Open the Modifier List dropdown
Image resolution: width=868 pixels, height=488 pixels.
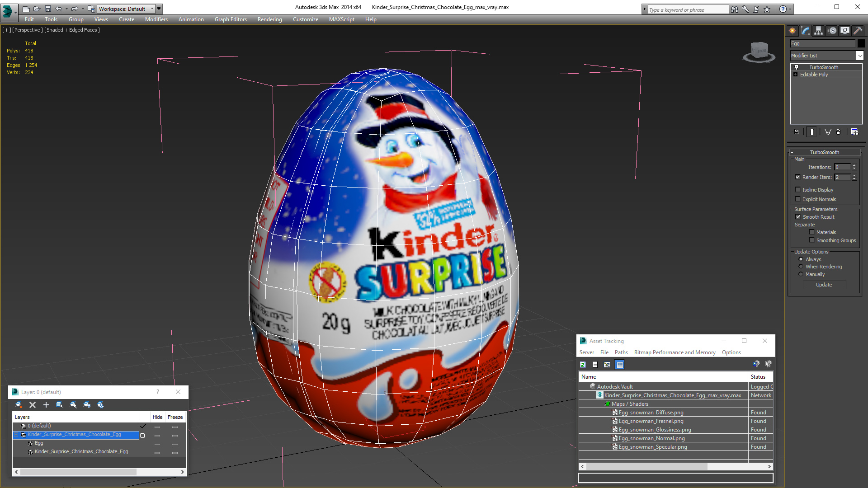pyautogui.click(x=859, y=56)
